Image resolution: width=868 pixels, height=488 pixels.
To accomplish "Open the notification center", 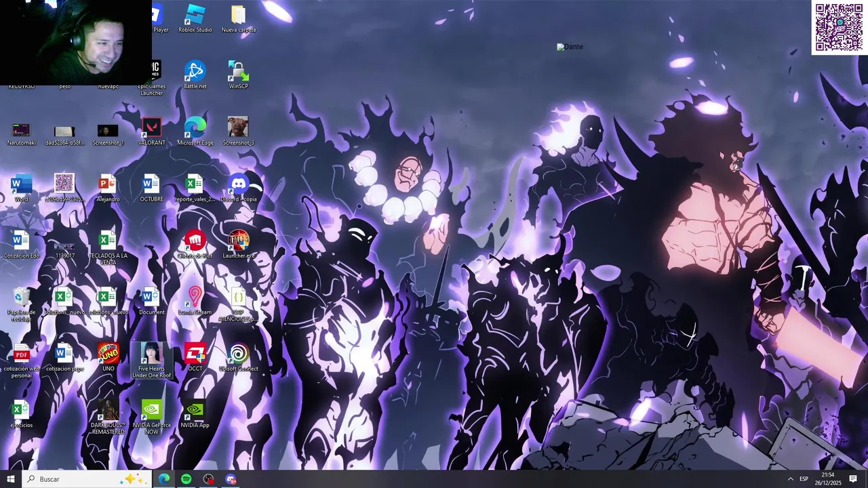I will pyautogui.click(x=854, y=479).
